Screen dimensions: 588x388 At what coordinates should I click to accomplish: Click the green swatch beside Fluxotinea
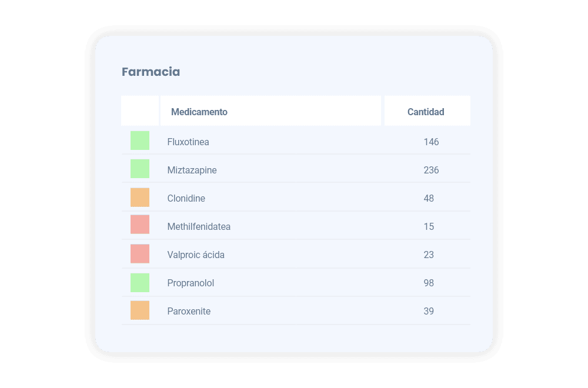click(140, 141)
